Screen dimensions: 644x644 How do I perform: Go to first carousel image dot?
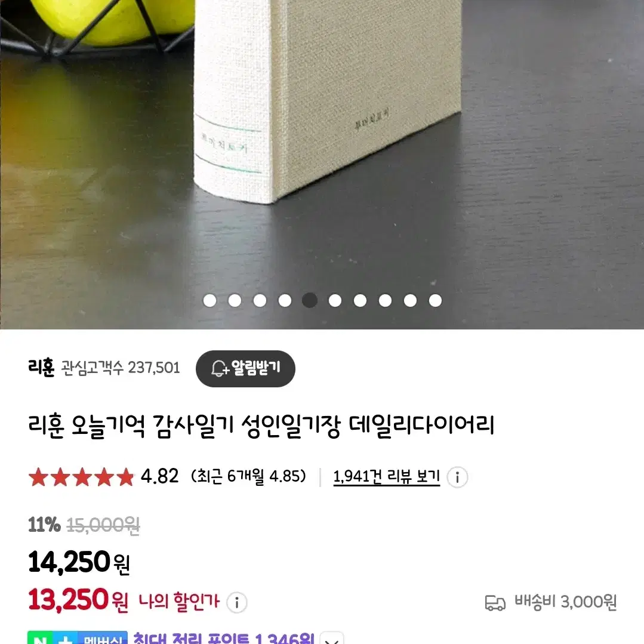pos(210,300)
